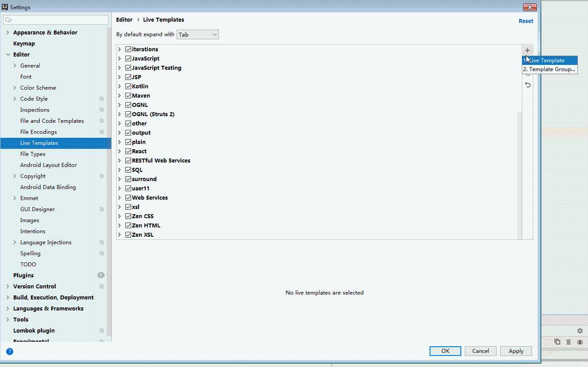Expand the Color Scheme sidebar node
The height and width of the screenshot is (367, 588).
(x=15, y=88)
